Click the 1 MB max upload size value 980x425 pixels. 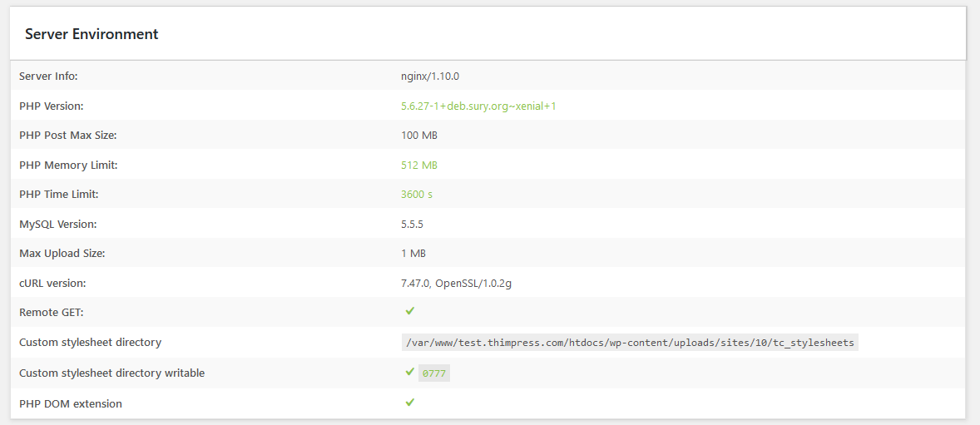413,254
